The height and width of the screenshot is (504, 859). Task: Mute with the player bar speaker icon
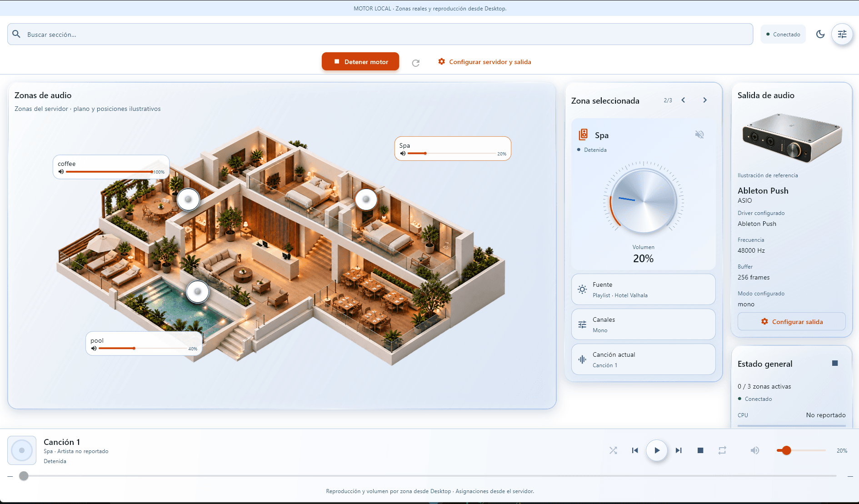pyautogui.click(x=755, y=450)
